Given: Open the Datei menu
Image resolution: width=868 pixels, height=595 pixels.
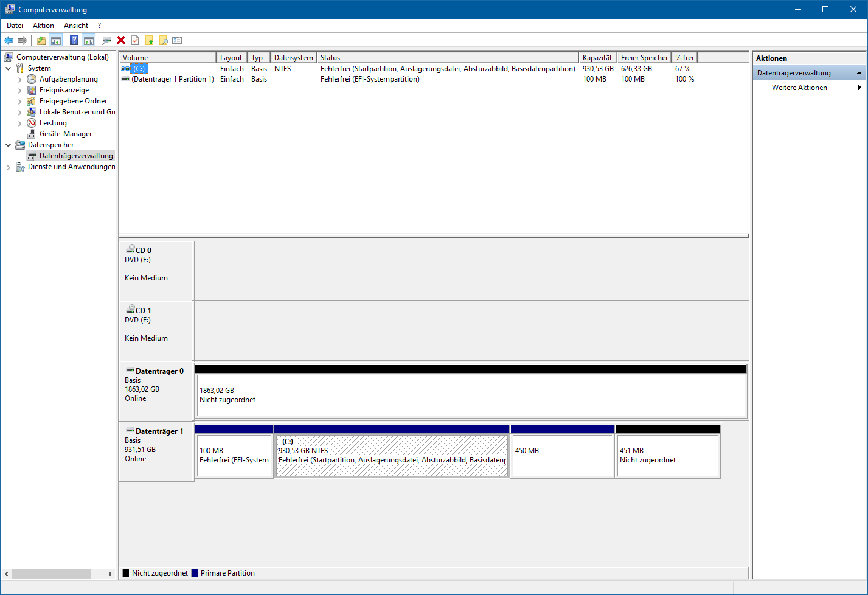Looking at the screenshot, I should (15, 26).
